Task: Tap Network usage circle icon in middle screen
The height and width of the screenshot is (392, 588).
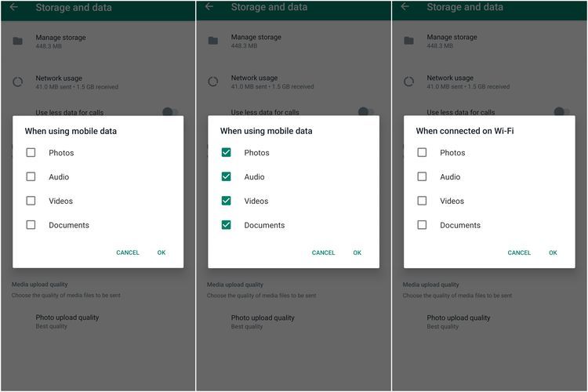Action: pyautogui.click(x=213, y=82)
